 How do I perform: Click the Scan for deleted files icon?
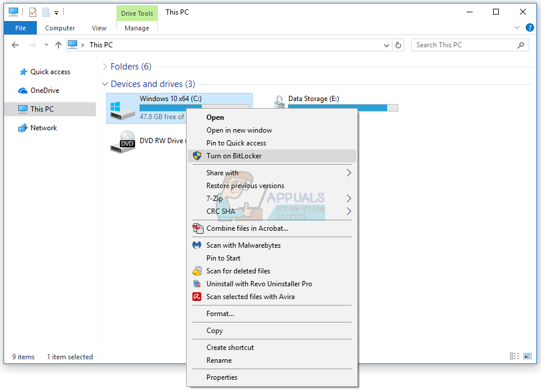197,271
